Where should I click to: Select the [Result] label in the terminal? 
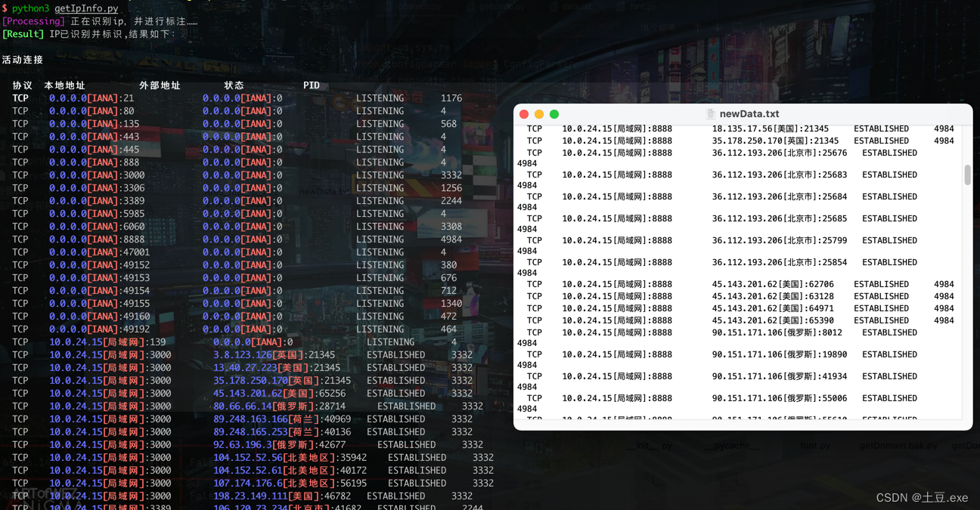click(x=22, y=33)
